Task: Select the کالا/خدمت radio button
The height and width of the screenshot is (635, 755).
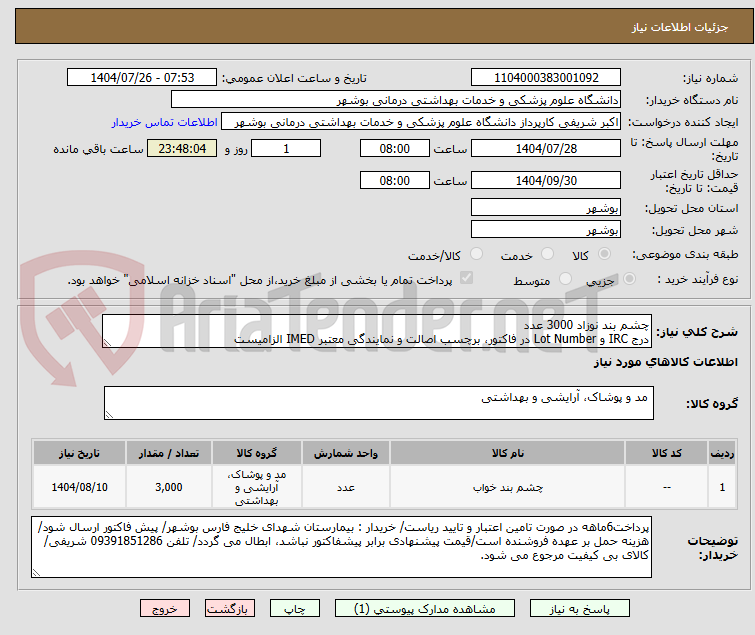Action: point(476,254)
